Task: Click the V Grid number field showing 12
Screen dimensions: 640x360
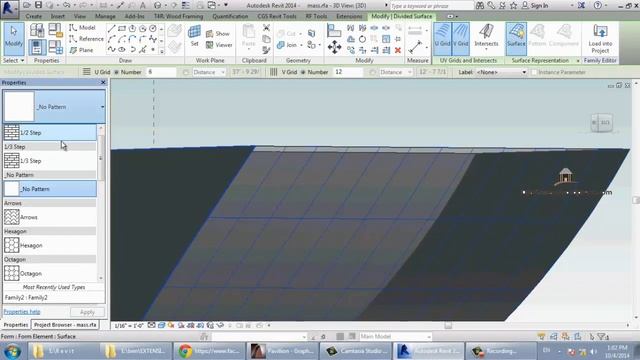Action: [348, 72]
